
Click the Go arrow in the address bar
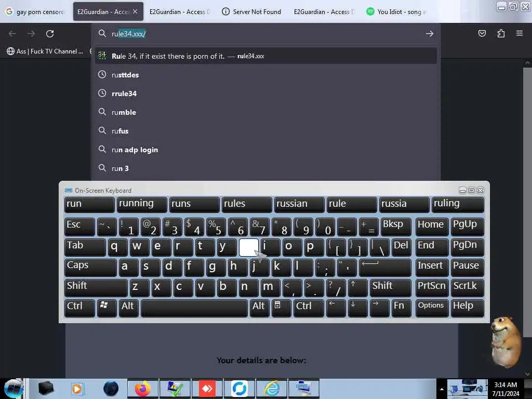[429, 34]
